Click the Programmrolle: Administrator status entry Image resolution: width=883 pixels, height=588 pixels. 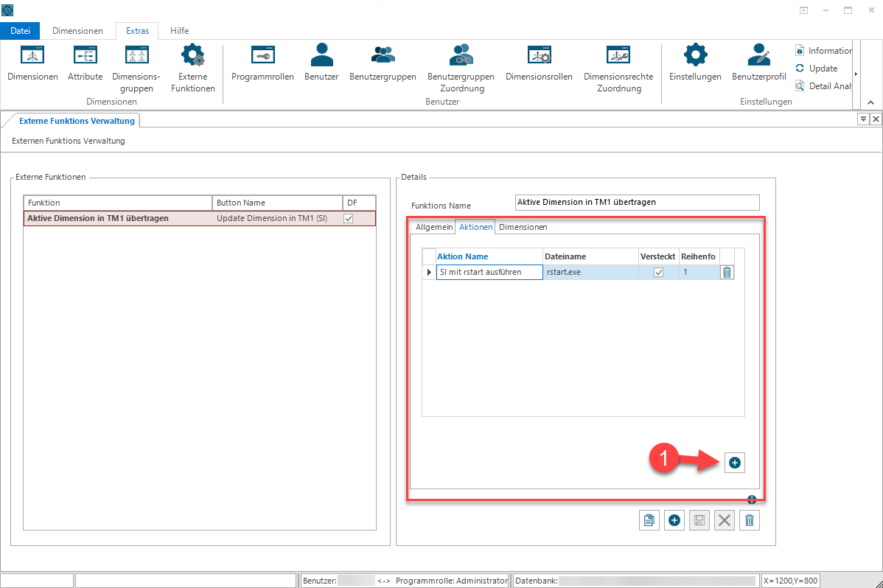[x=452, y=581]
